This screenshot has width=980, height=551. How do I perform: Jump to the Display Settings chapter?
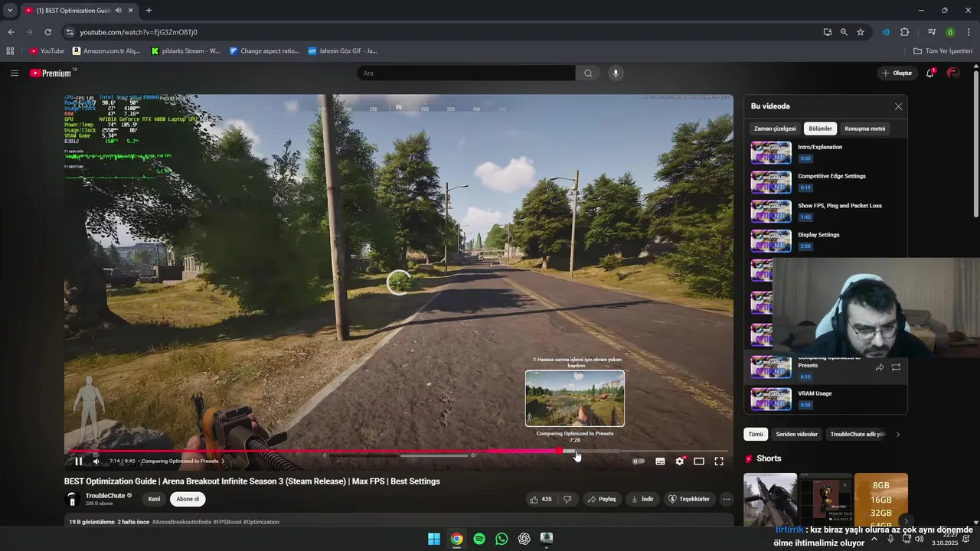pyautogui.click(x=825, y=240)
